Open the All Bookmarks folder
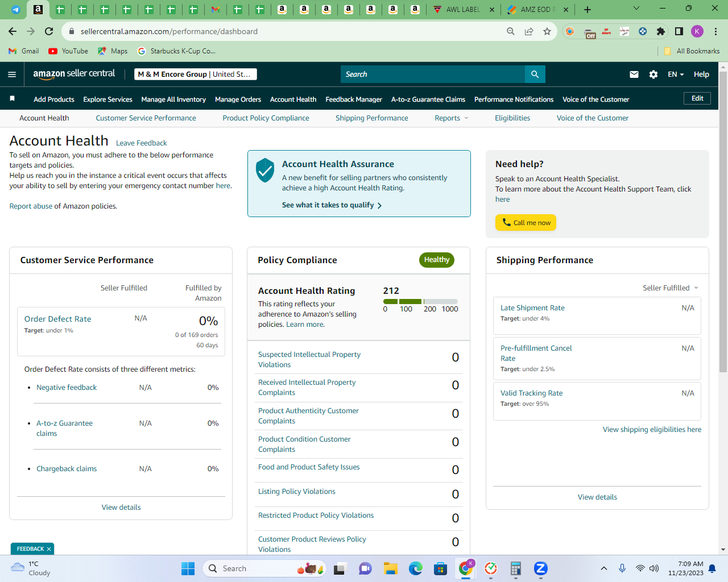Viewport: 728px width, 582px height. [x=692, y=51]
